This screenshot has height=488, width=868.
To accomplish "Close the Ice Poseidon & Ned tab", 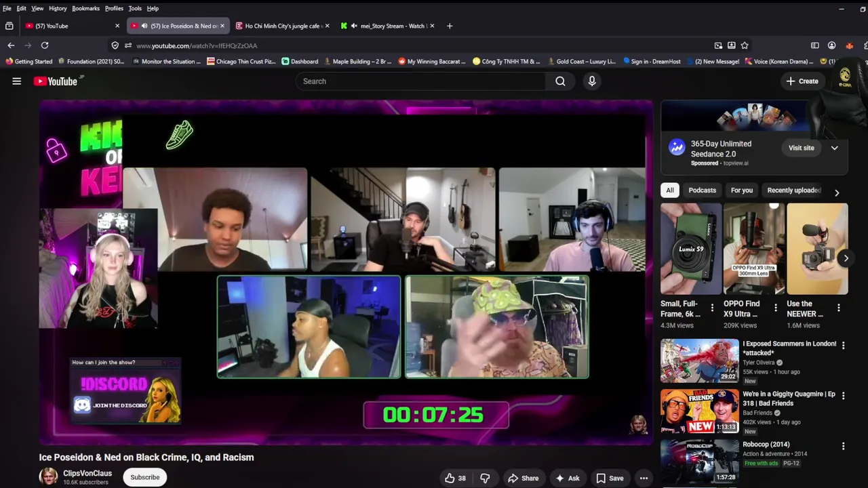I will click(x=222, y=26).
